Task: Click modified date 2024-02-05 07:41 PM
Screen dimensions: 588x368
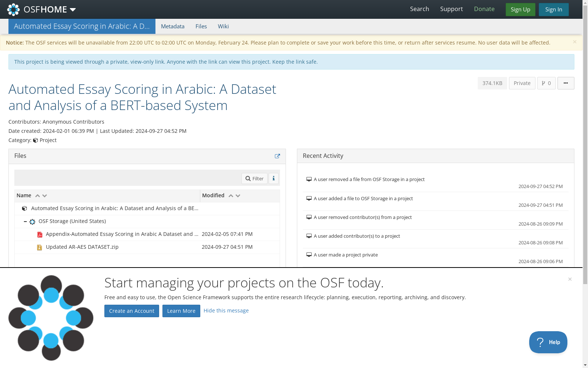Action: coord(227,234)
